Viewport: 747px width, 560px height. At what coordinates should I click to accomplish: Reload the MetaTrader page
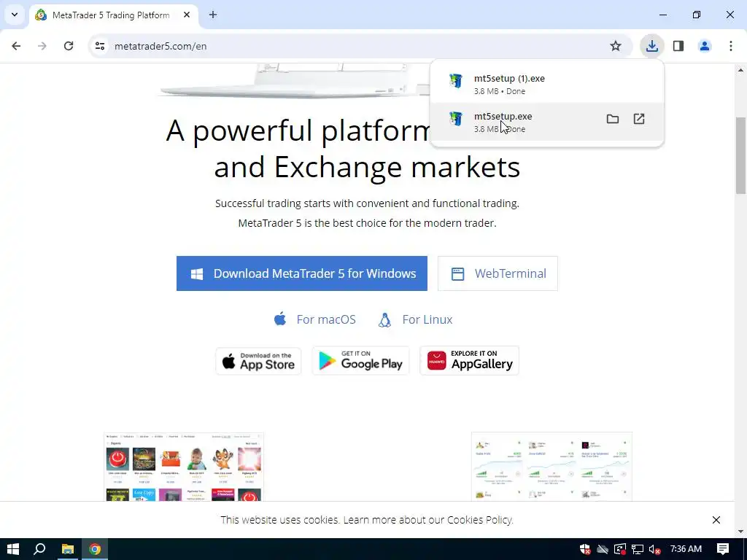pyautogui.click(x=69, y=46)
